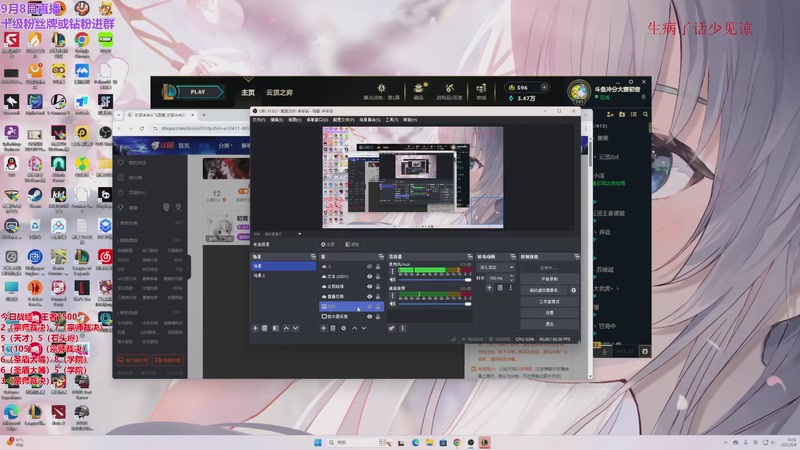Screen dimensions: 800x450
Task: Pop out the sources dock panel
Action: (381, 257)
